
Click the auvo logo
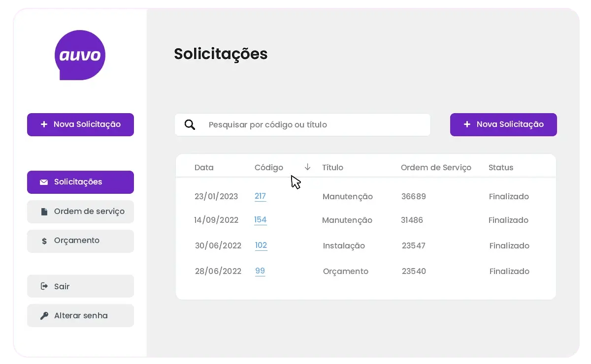[80, 55]
